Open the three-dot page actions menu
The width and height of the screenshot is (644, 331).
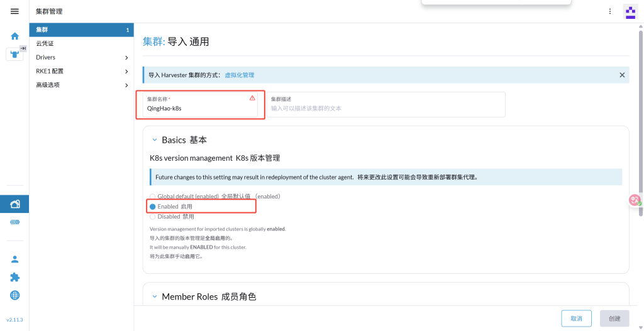point(609,11)
